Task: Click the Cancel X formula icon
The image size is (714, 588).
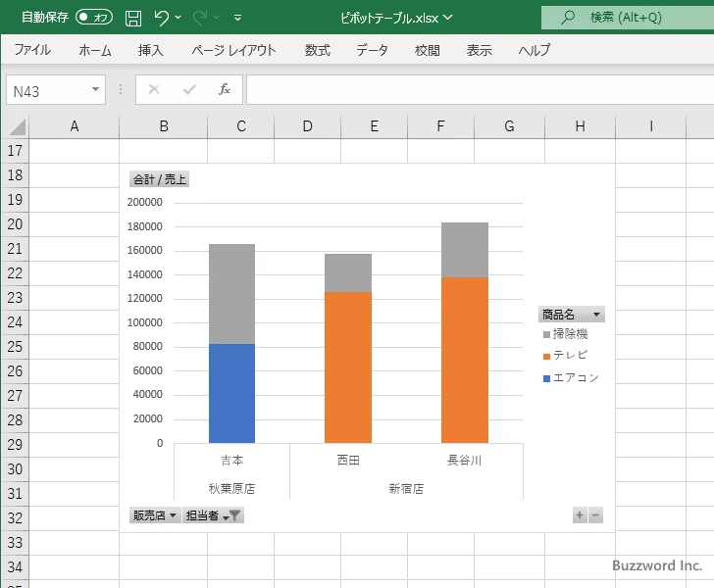Action: coord(154,89)
